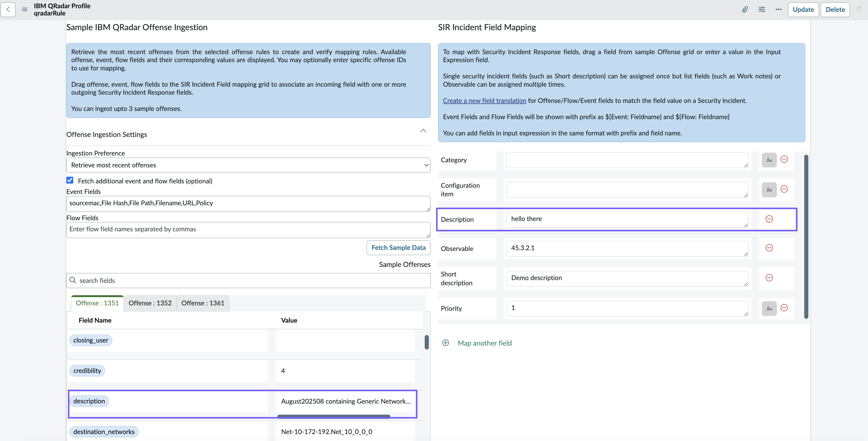The width and height of the screenshot is (868, 441).
Task: Open the function f(x) button for Category
Action: click(769, 160)
